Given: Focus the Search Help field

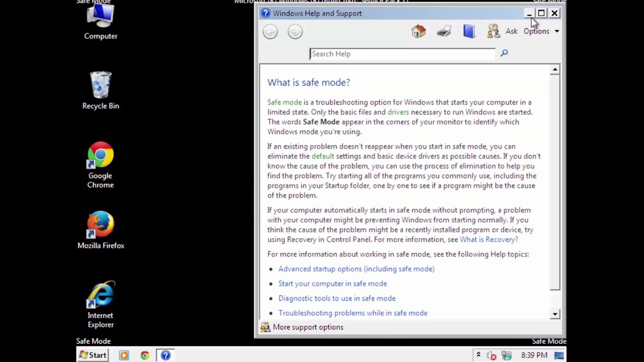Looking at the screenshot, I should 403,54.
